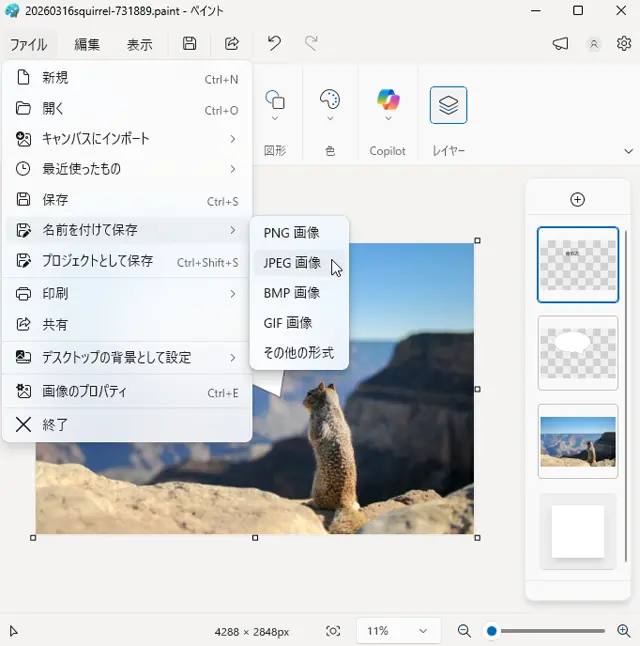Select the squirrel photo layer thumbnail

pos(578,441)
